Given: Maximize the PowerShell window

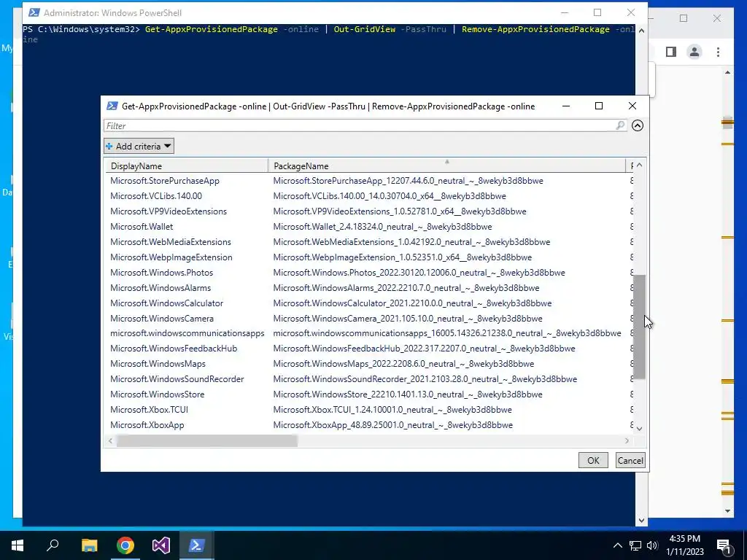Looking at the screenshot, I should pos(597,12).
